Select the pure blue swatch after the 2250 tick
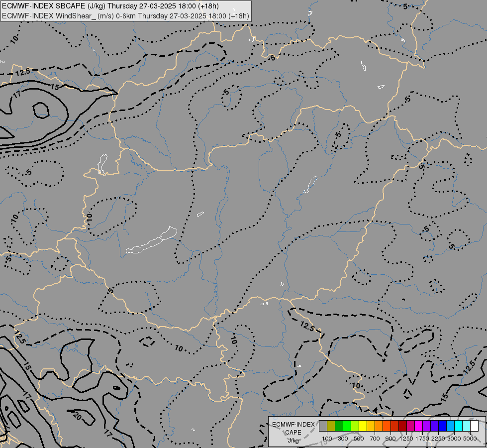The height and width of the screenshot is (448, 487). [442, 426]
